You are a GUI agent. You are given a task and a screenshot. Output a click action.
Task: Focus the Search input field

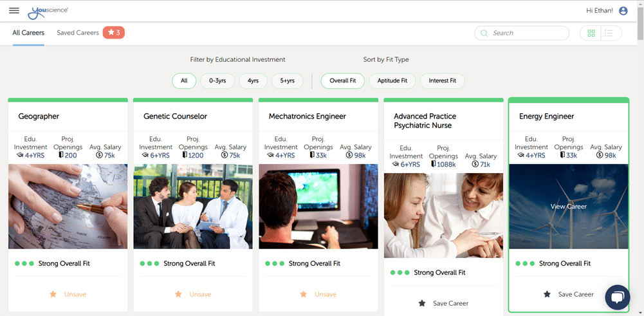click(x=522, y=33)
